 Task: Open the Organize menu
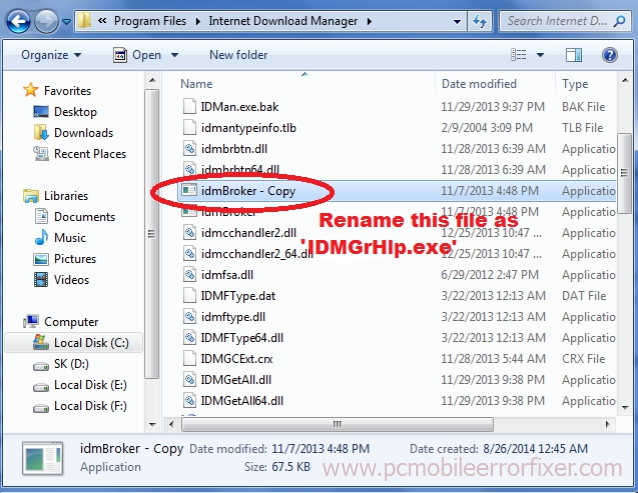pyautogui.click(x=51, y=55)
